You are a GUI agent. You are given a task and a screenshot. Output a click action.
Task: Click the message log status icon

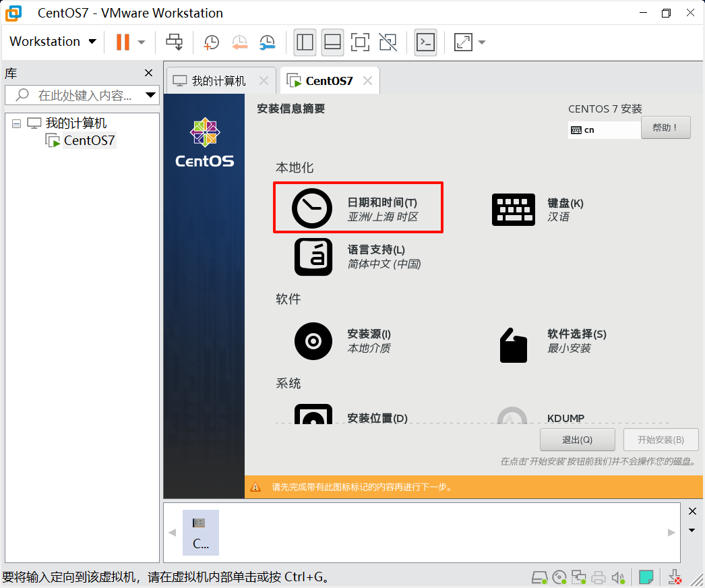click(646, 577)
